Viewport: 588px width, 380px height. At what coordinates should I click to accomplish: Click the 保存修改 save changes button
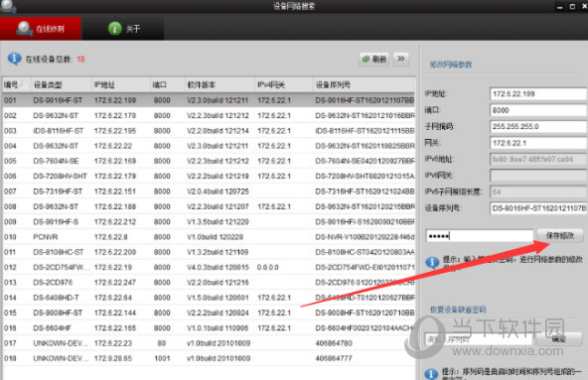(x=560, y=235)
